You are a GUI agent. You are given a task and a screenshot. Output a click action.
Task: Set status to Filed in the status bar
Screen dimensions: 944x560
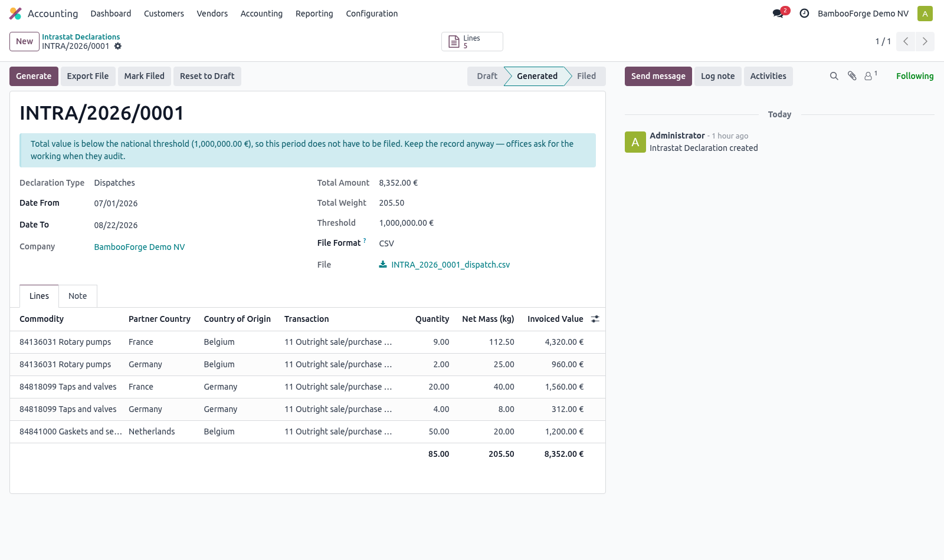tap(586, 76)
